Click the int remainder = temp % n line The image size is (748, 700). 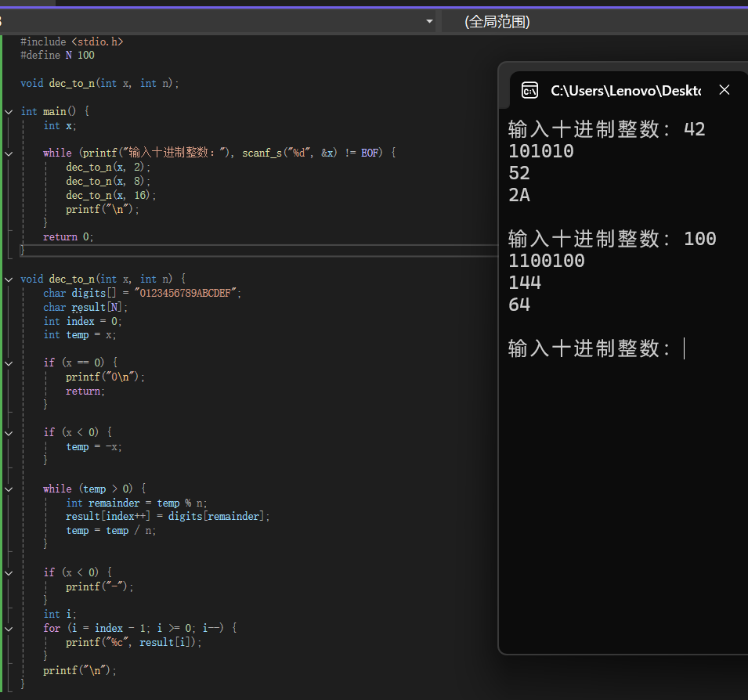[136, 503]
